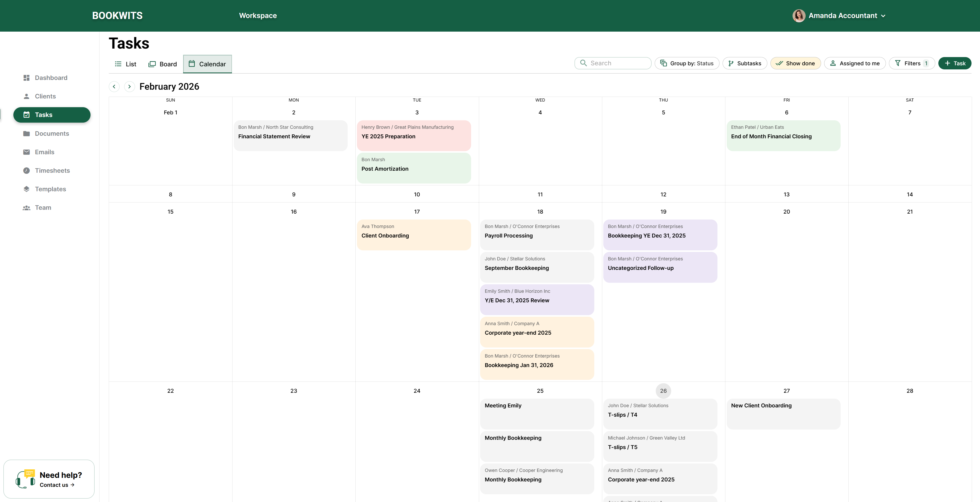The width and height of the screenshot is (980, 502).
Task: Open the T-slips / T5 task card
Action: click(660, 446)
